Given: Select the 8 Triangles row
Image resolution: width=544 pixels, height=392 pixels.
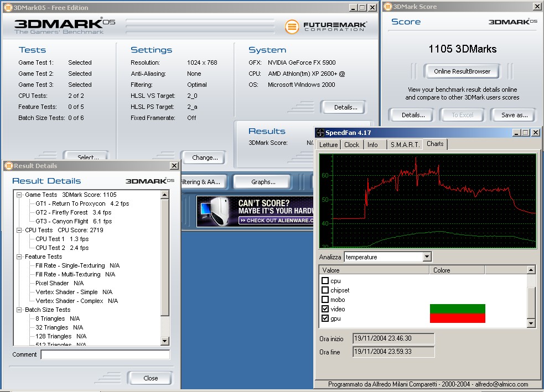Looking at the screenshot, I should [x=57, y=318].
